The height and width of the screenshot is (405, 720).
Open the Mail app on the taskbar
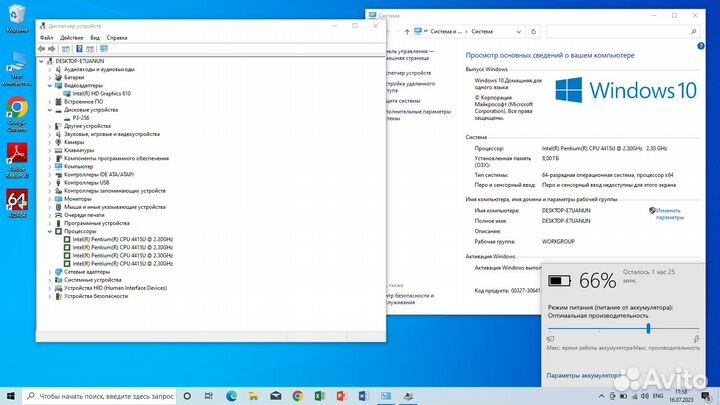pyautogui.click(x=276, y=396)
